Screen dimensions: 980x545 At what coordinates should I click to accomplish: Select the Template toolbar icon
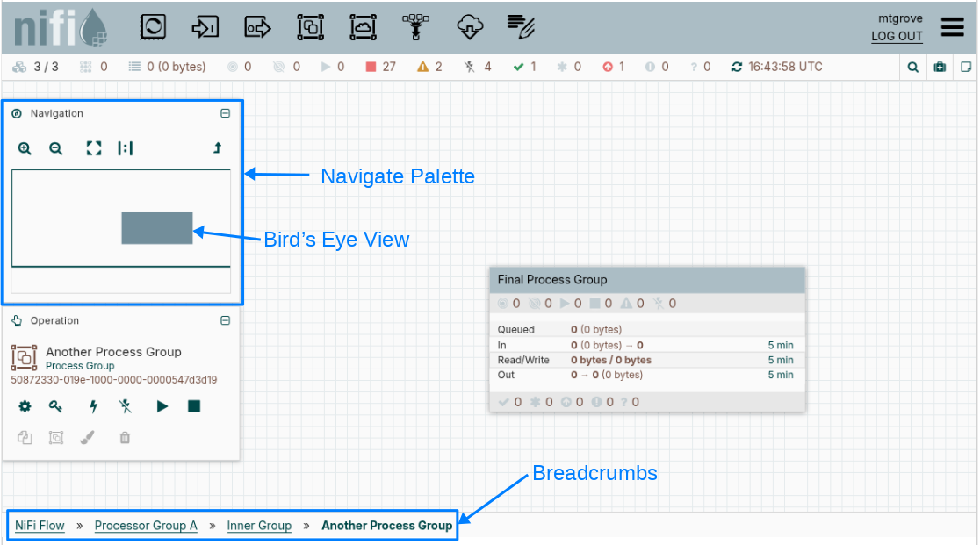coord(470,27)
